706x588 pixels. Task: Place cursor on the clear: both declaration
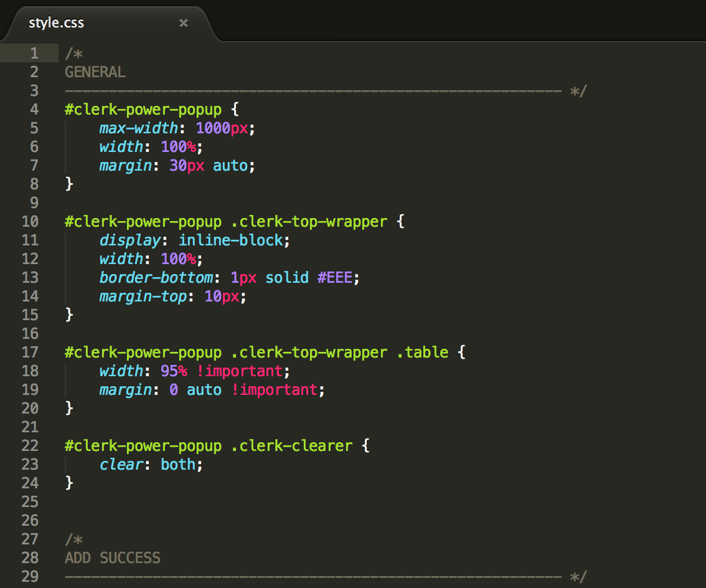[151, 465]
